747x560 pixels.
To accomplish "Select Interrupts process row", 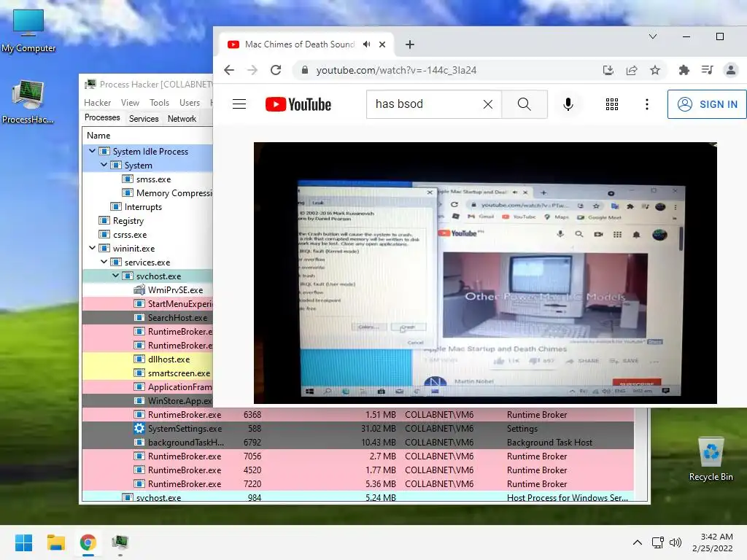I will pos(147,206).
